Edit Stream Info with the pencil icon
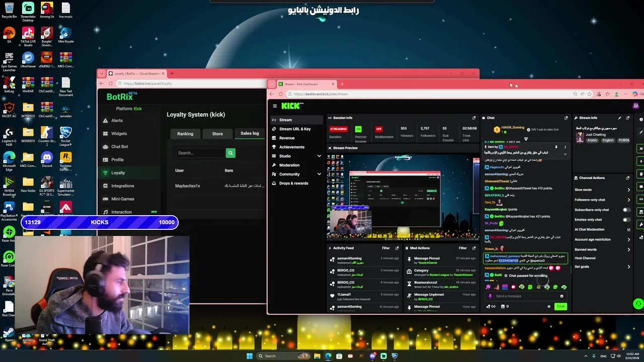644x362 pixels. [620, 118]
